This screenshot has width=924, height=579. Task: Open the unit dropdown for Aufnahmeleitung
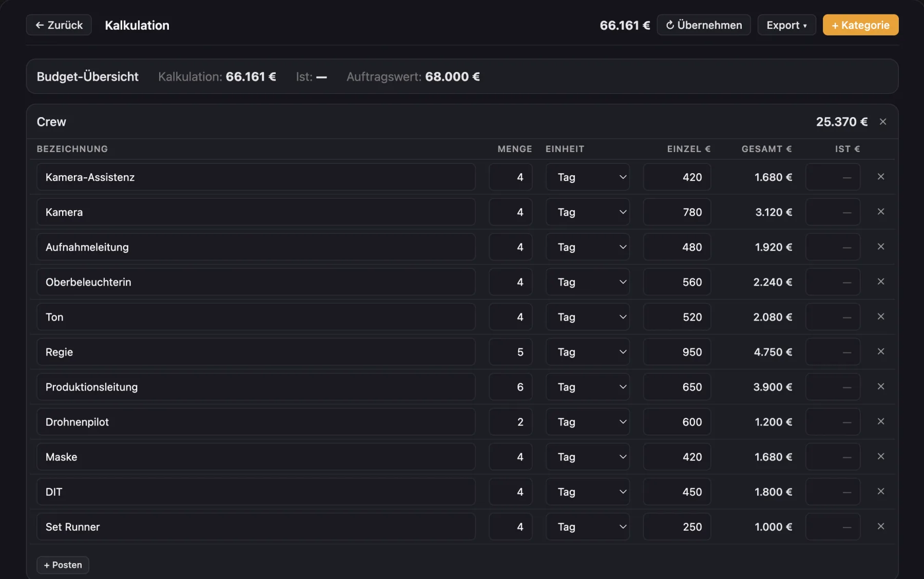[587, 247]
